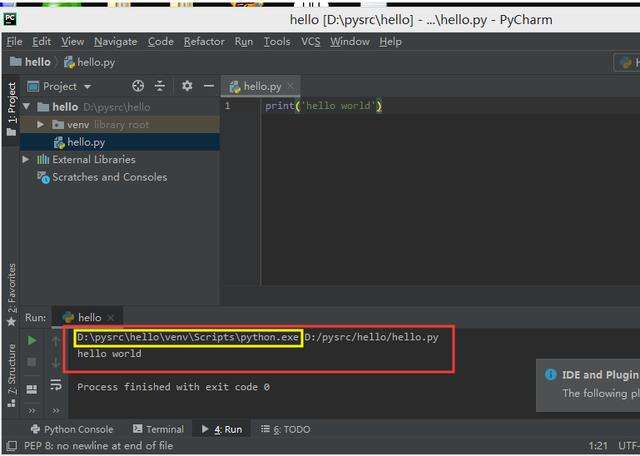Show more actions under Restore Layout icon
This screenshot has width=640, height=456.
(x=31, y=411)
